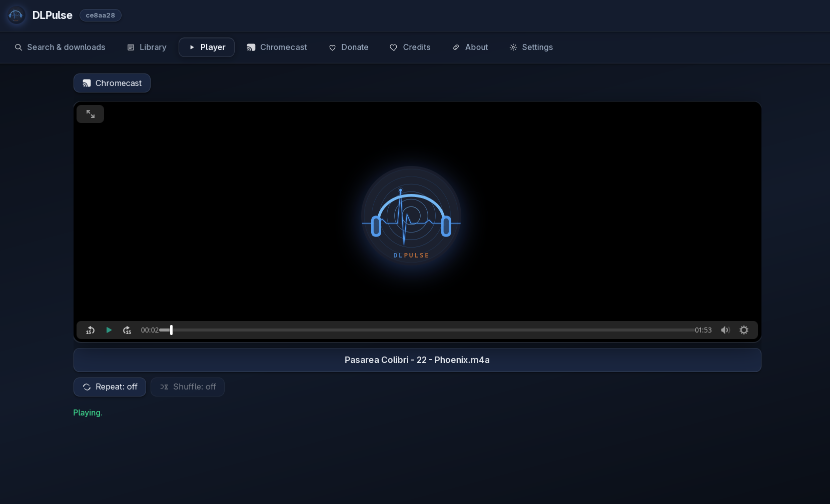This screenshot has width=830, height=504.
Task: Click the track title Pasarea Colibri - 22 - Phoenix.m4a
Action: (x=417, y=360)
